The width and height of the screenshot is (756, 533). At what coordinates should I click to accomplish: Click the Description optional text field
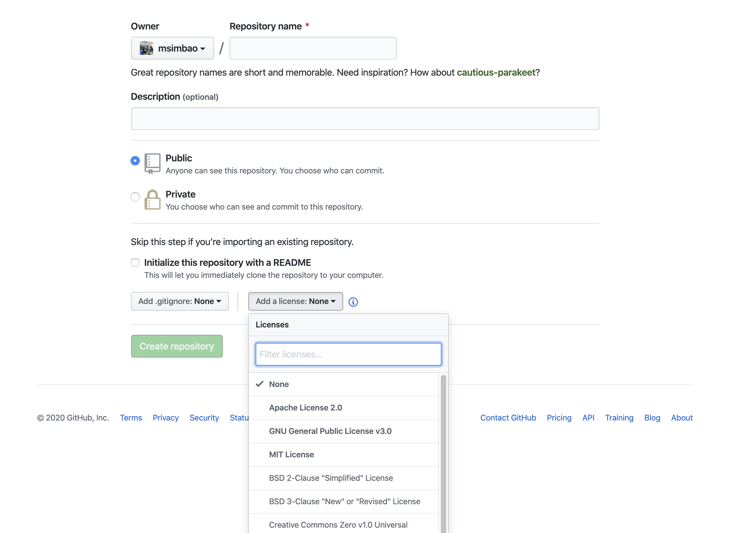pos(365,118)
